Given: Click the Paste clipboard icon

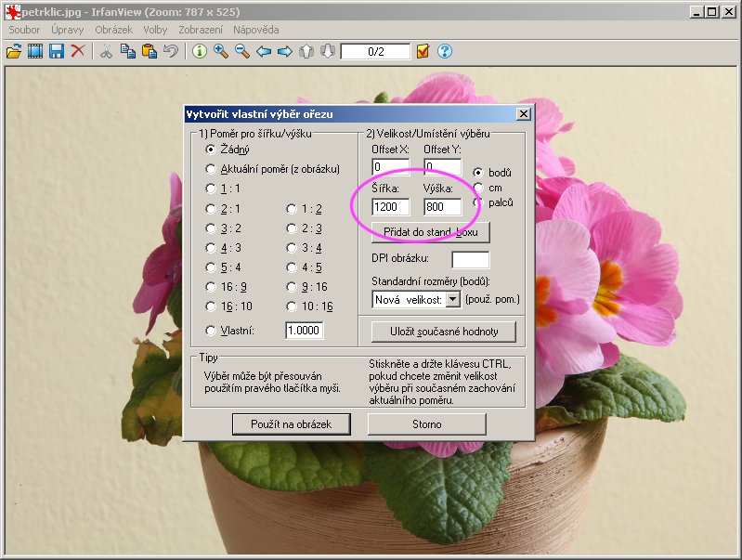Looking at the screenshot, I should coord(150,51).
